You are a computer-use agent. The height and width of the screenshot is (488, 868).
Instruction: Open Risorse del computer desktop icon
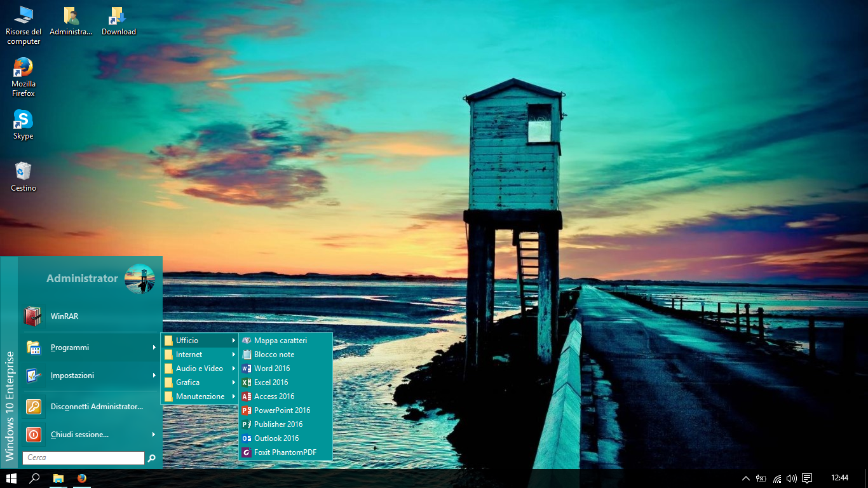[24, 25]
